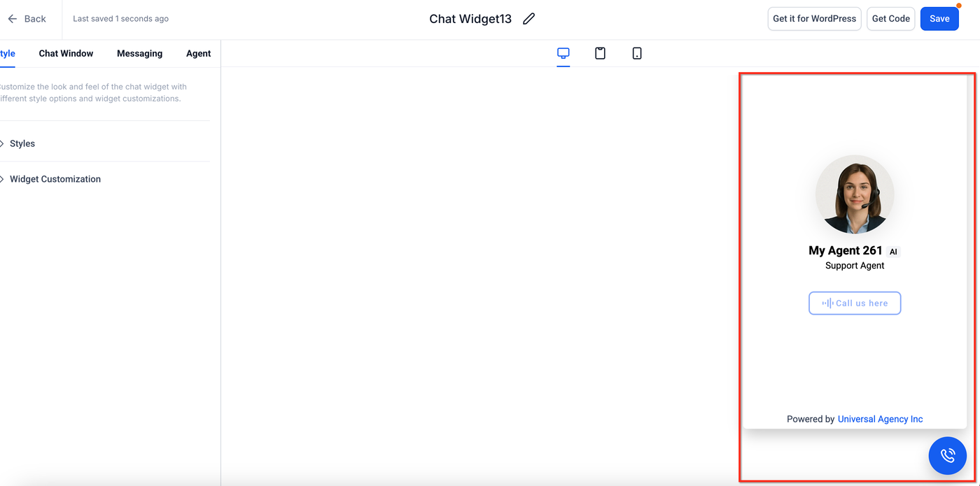
Task: Click Get it for WordPress button
Action: tap(814, 19)
